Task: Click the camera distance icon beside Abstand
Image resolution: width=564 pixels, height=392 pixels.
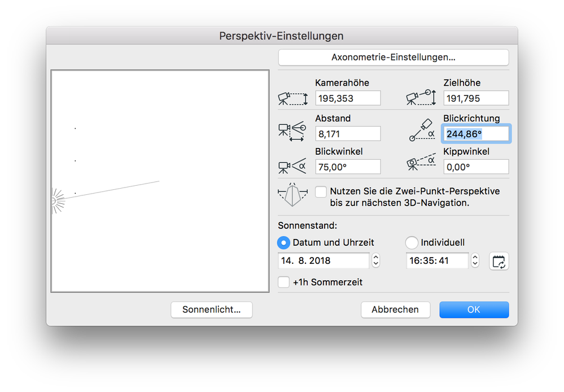Action: click(x=292, y=131)
